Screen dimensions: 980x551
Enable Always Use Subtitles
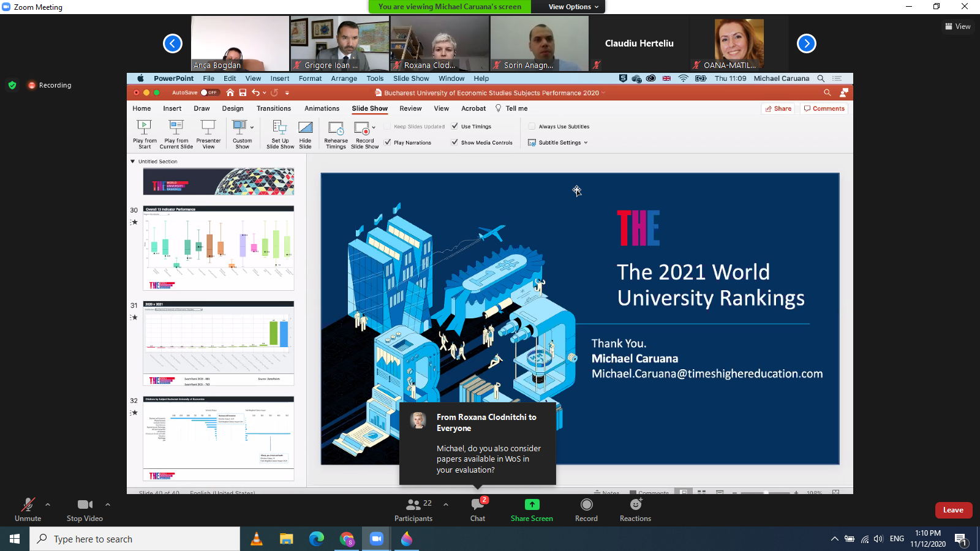coord(532,126)
